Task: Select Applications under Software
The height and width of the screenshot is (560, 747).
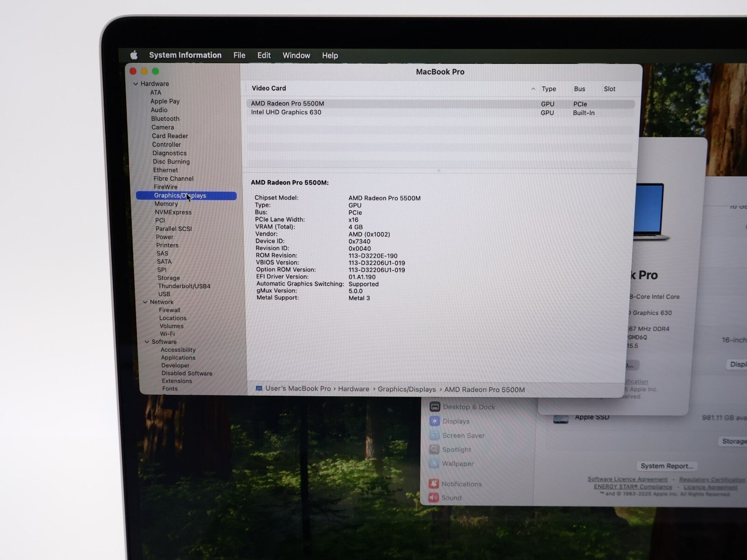Action: pyautogui.click(x=178, y=357)
